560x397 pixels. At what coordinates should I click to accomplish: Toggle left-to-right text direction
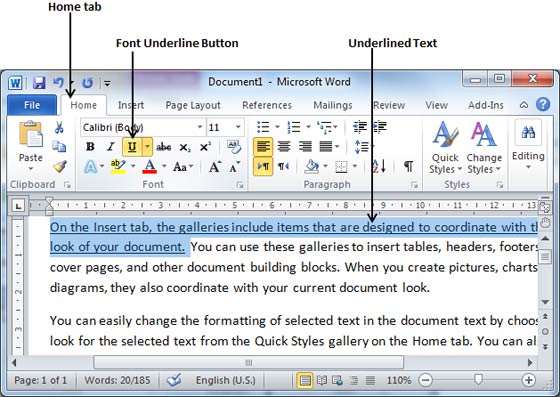click(263, 166)
